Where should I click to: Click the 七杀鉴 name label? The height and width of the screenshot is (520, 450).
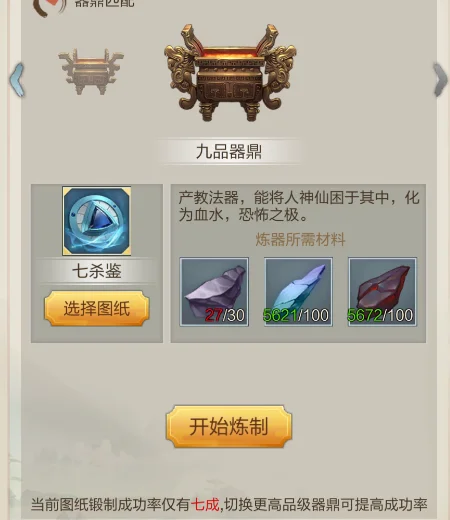point(97,271)
